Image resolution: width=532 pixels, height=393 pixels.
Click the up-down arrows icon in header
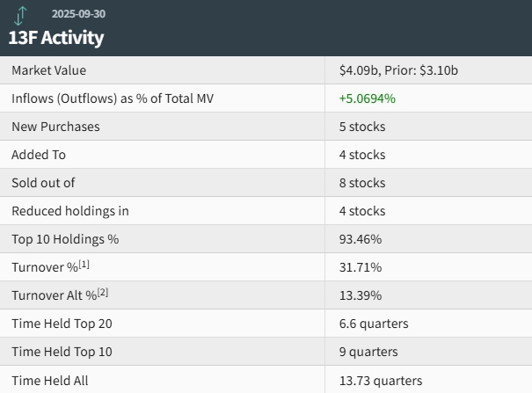(22, 15)
